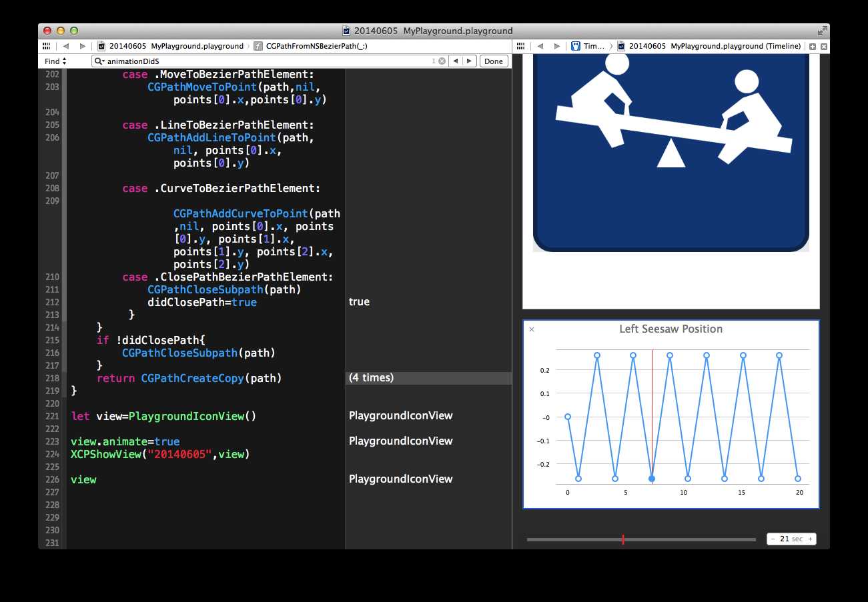The image size is (868, 602).
Task: Go forward in source editor history
Action: tap(82, 47)
